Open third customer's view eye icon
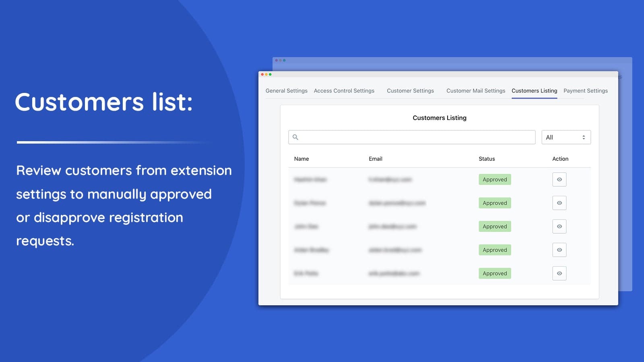Screen dimensions: 644x362 [559, 226]
